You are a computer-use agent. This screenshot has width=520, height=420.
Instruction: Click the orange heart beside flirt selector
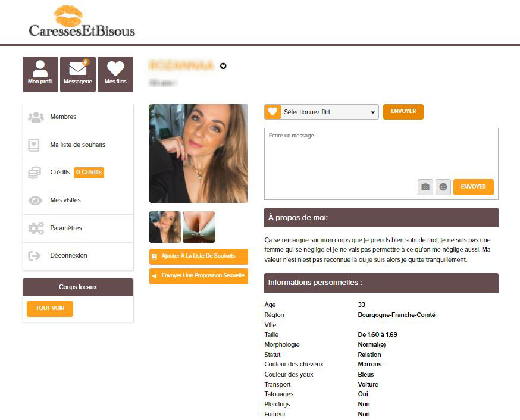point(272,112)
